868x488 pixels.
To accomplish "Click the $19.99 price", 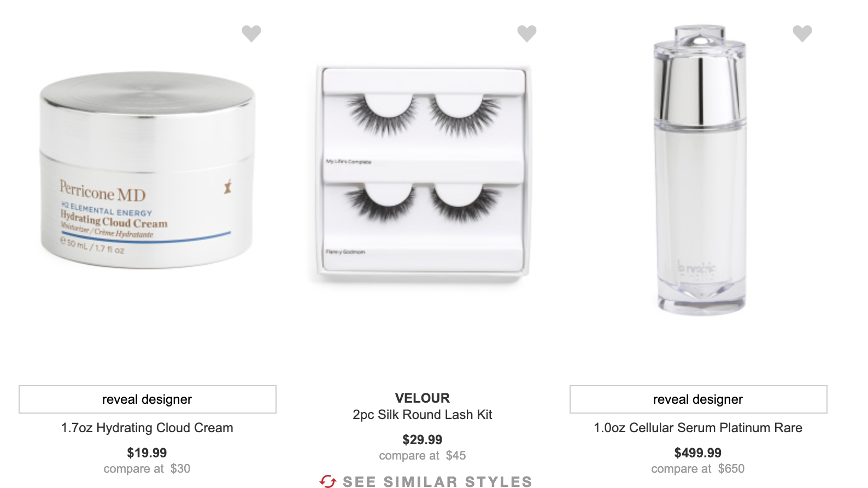I will 147,453.
